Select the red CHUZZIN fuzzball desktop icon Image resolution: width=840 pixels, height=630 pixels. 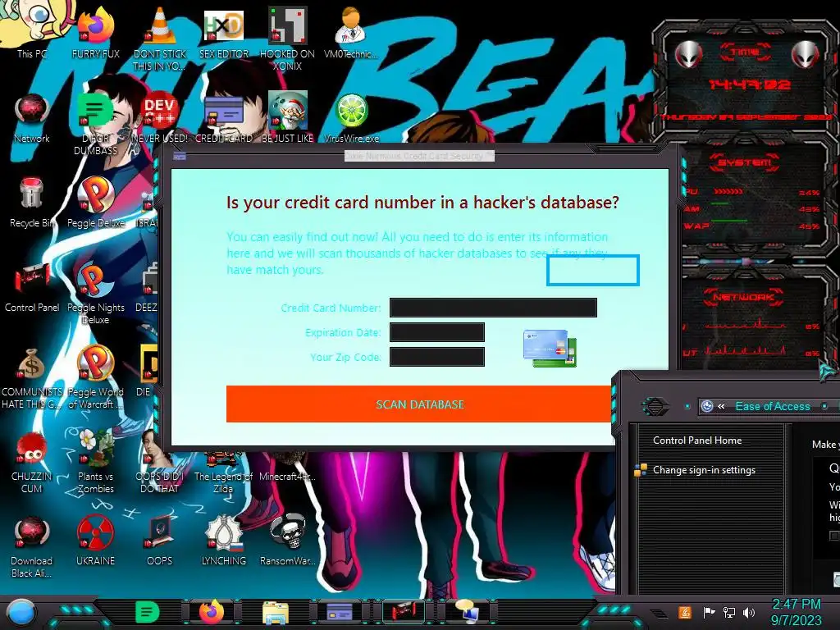[x=32, y=463]
